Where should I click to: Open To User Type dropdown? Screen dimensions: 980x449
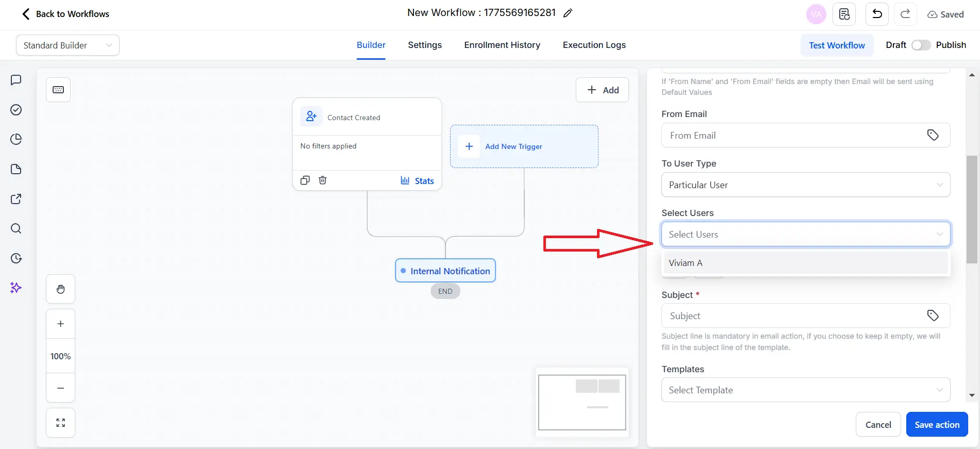pos(806,185)
